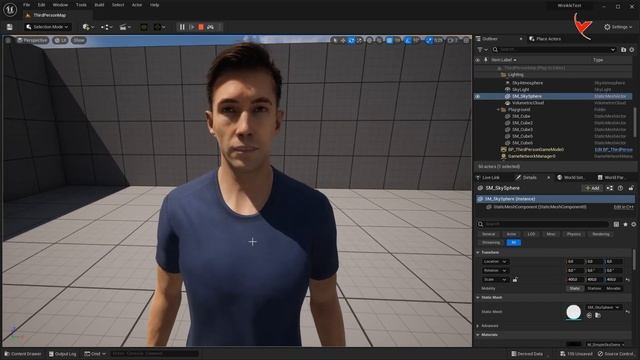Image resolution: width=640 pixels, height=360 pixels.
Task: Select SkyAtmosphere in the Outliner
Action: 527,83
